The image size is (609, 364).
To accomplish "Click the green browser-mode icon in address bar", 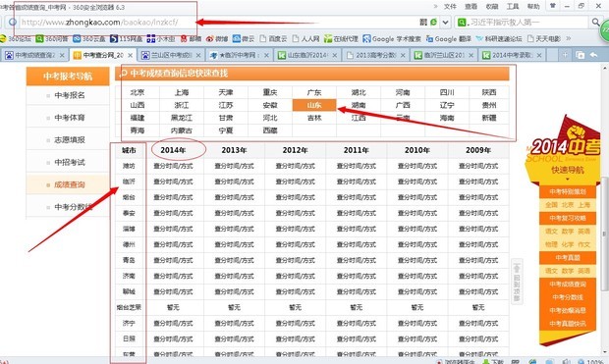I will (433, 23).
